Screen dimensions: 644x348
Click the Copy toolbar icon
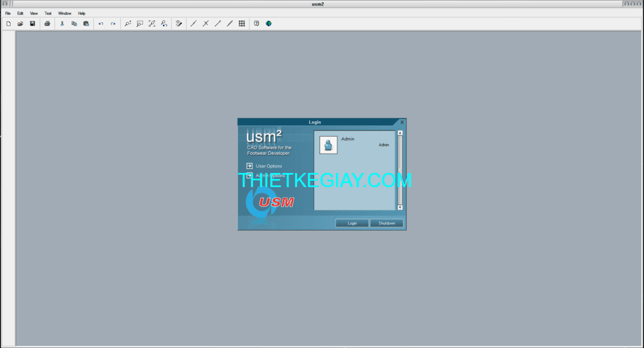click(x=74, y=23)
